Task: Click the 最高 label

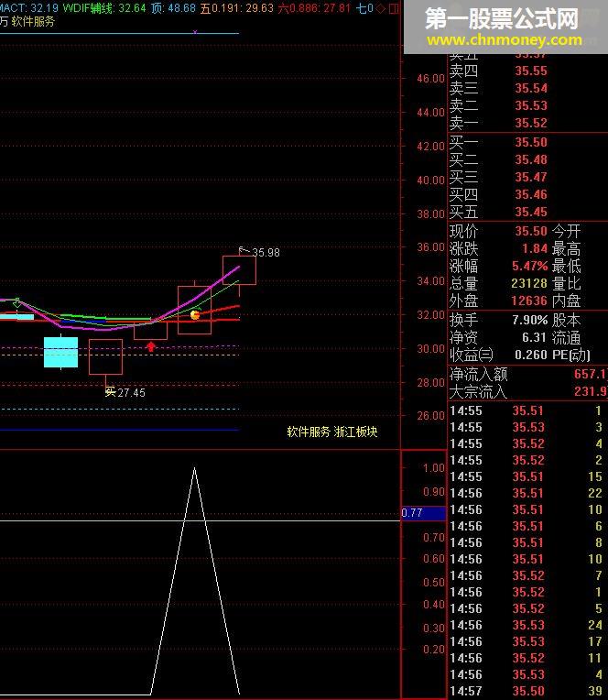Action: click(x=567, y=248)
